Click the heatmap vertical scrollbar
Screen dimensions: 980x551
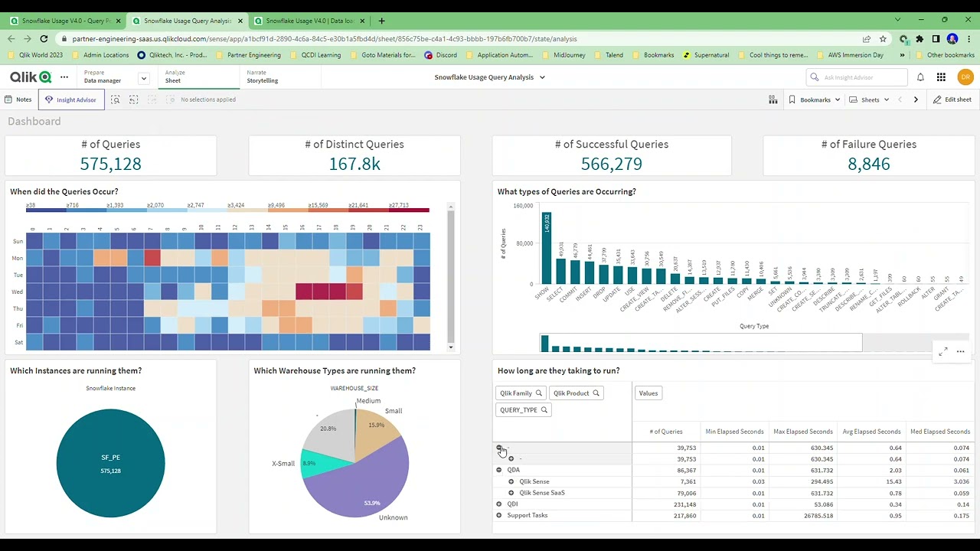click(x=451, y=279)
